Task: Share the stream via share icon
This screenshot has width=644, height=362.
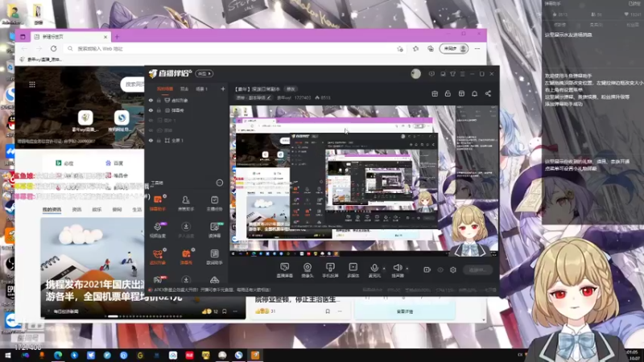Action: pyautogui.click(x=488, y=93)
